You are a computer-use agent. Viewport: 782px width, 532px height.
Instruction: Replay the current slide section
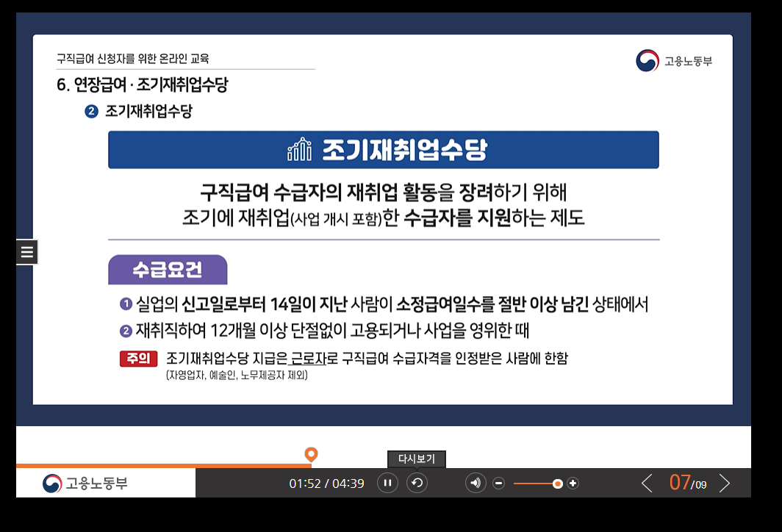coord(417,483)
